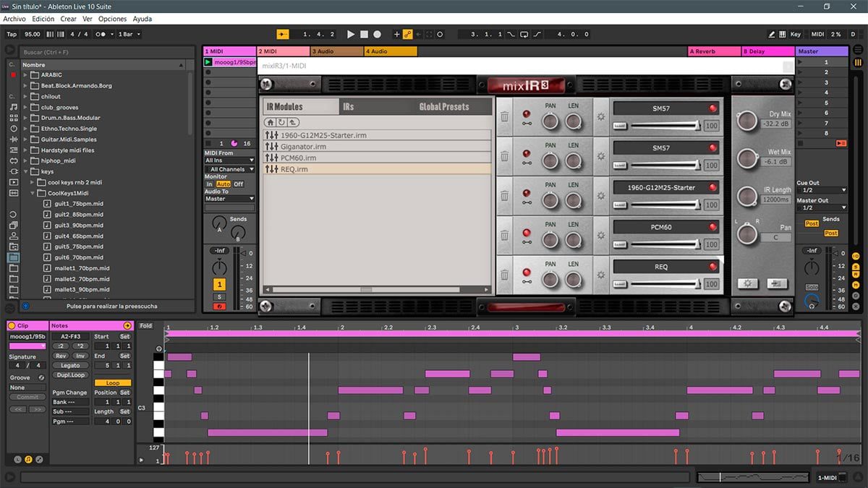Click the Inv button in Notes panel
The image size is (868, 488).
80,356
